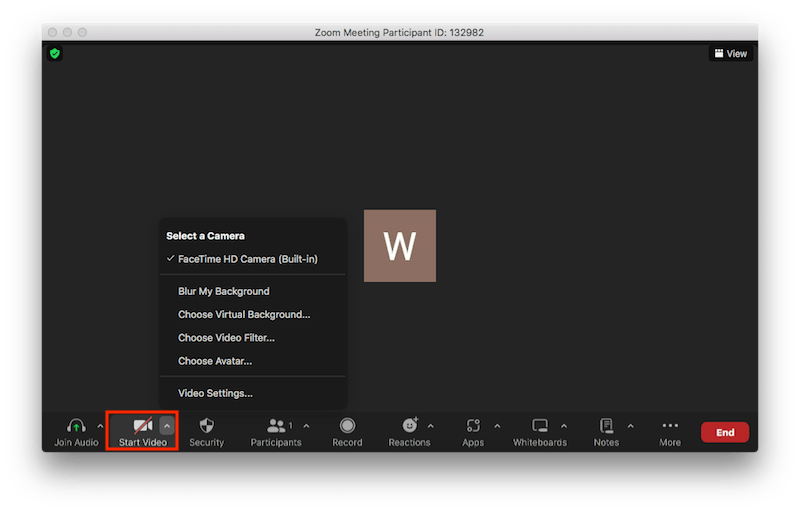
Task: Open the Apps icon
Action: click(473, 425)
